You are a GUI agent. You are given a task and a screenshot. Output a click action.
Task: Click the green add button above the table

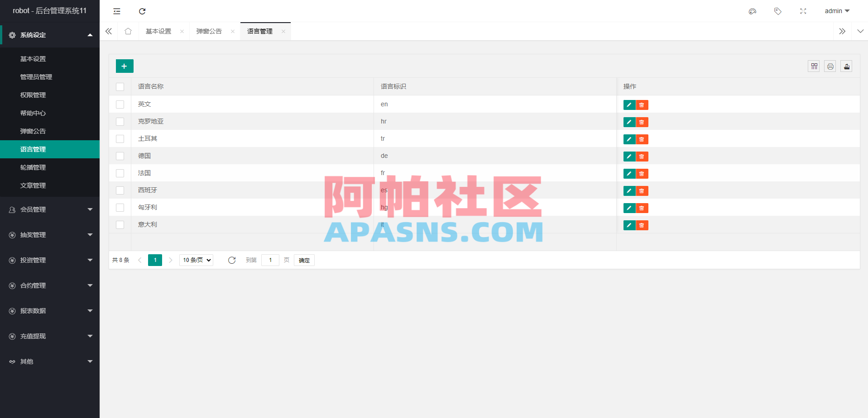click(124, 66)
